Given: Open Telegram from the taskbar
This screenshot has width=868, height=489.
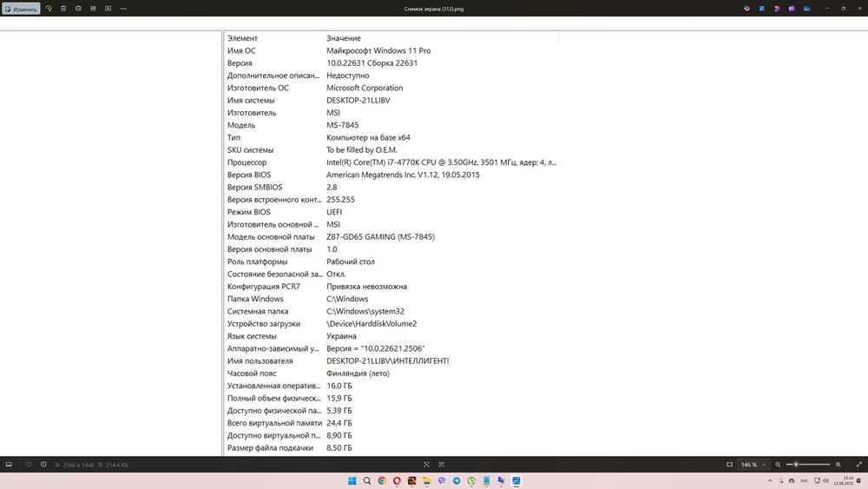Looking at the screenshot, I should (457, 480).
